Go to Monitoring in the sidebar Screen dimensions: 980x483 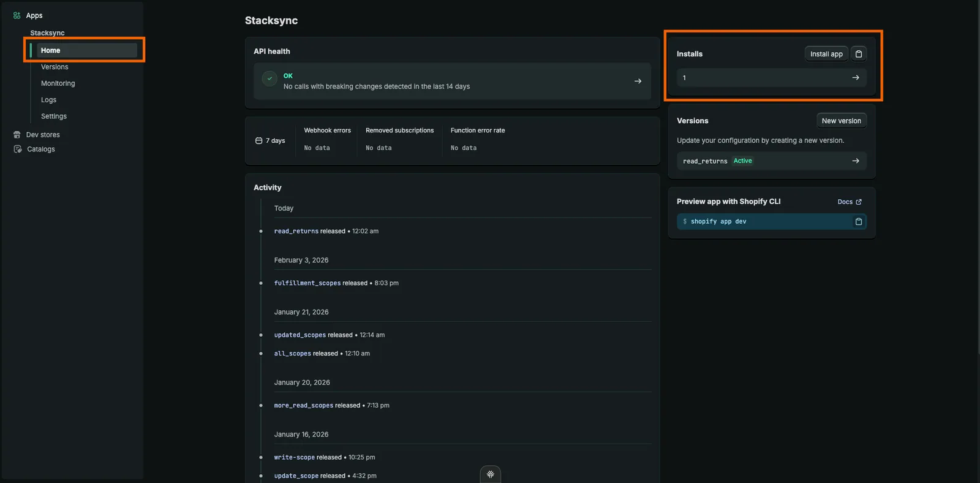(x=58, y=83)
